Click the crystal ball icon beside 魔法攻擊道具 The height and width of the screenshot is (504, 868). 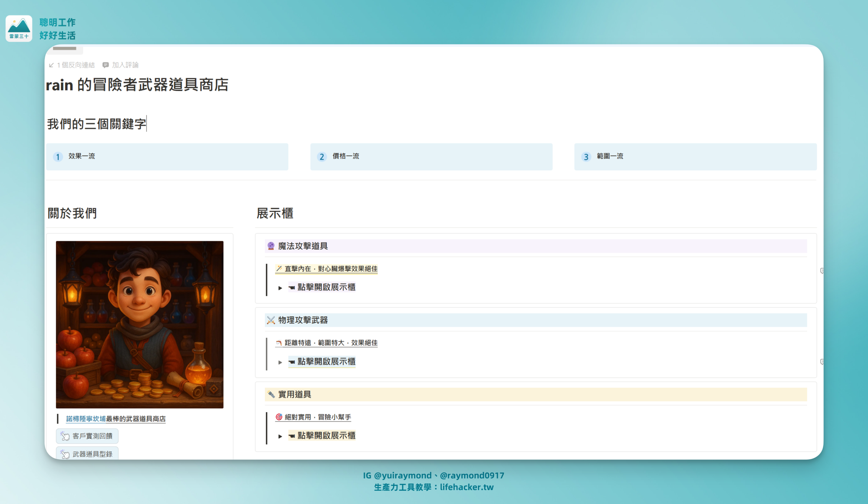(x=271, y=246)
